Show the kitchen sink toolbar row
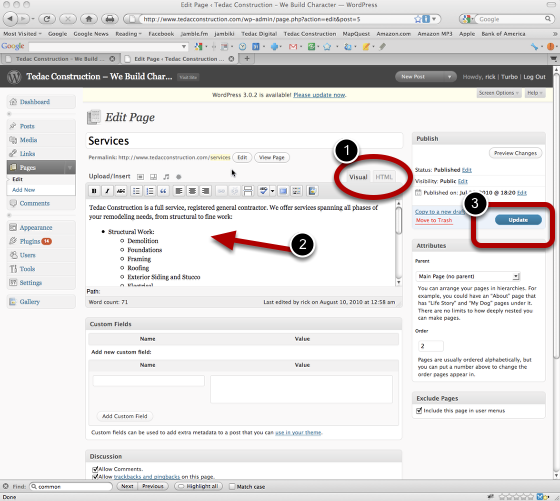Image resolution: width=560 pixels, height=501 pixels. coord(296,191)
